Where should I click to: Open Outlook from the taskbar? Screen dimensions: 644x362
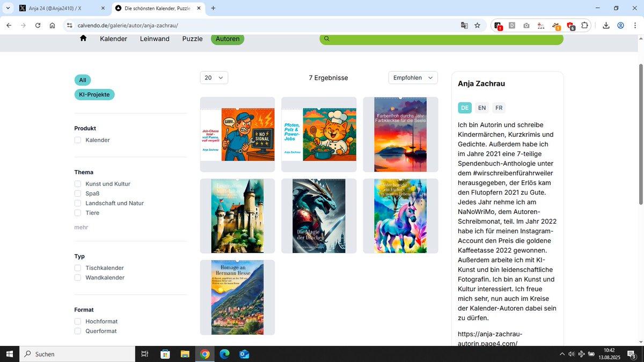point(244,354)
